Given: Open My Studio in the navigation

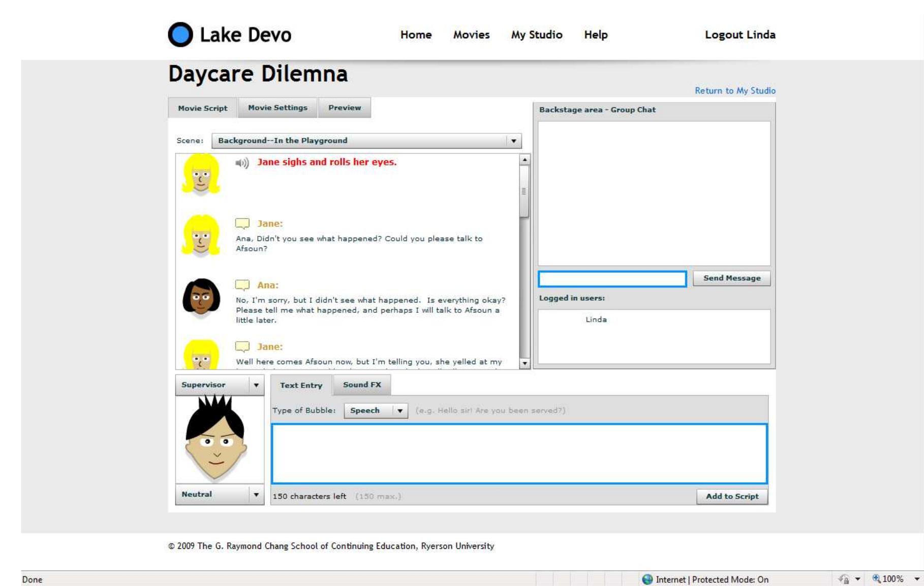Looking at the screenshot, I should (x=537, y=35).
